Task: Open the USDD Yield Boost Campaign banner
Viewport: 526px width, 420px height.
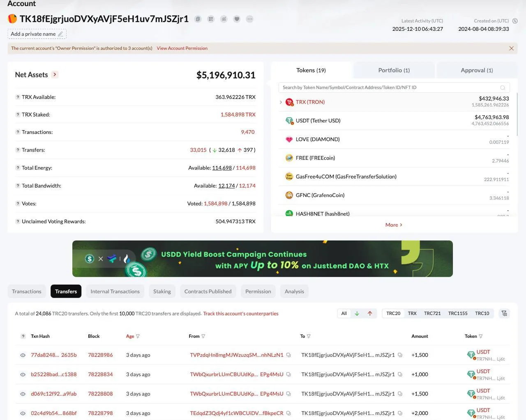Action: (x=263, y=259)
